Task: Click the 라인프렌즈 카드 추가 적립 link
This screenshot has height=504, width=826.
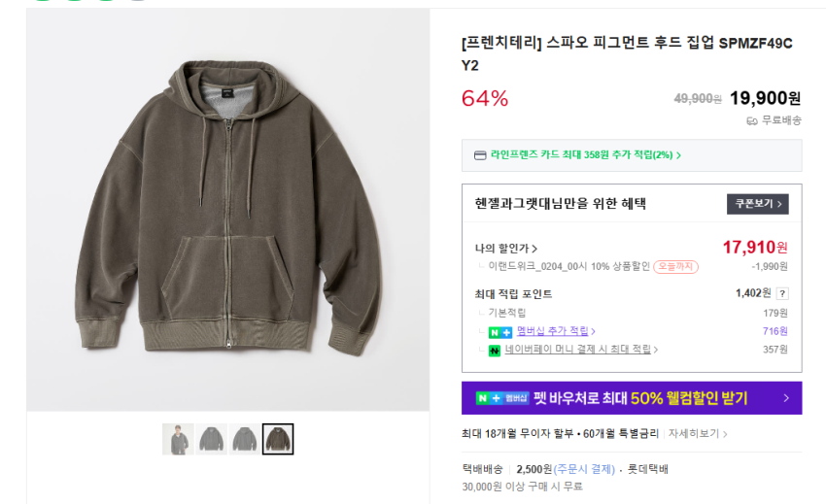Action: click(x=585, y=155)
